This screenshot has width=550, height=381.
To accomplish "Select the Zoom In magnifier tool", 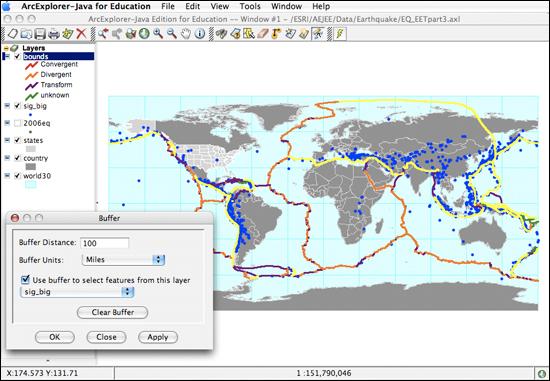I will coord(158,34).
